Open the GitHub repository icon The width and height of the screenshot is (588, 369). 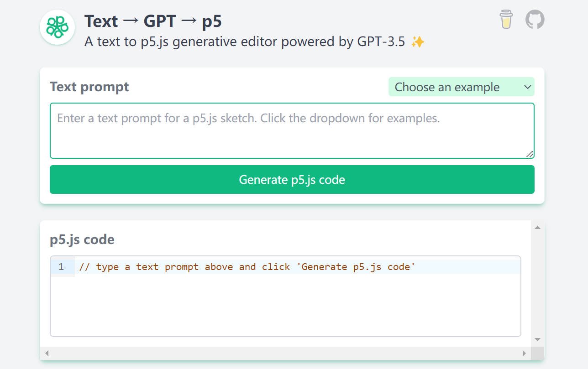point(534,20)
